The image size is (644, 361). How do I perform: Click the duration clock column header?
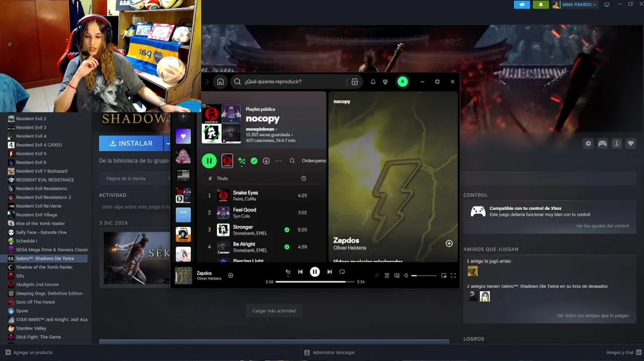(x=303, y=178)
